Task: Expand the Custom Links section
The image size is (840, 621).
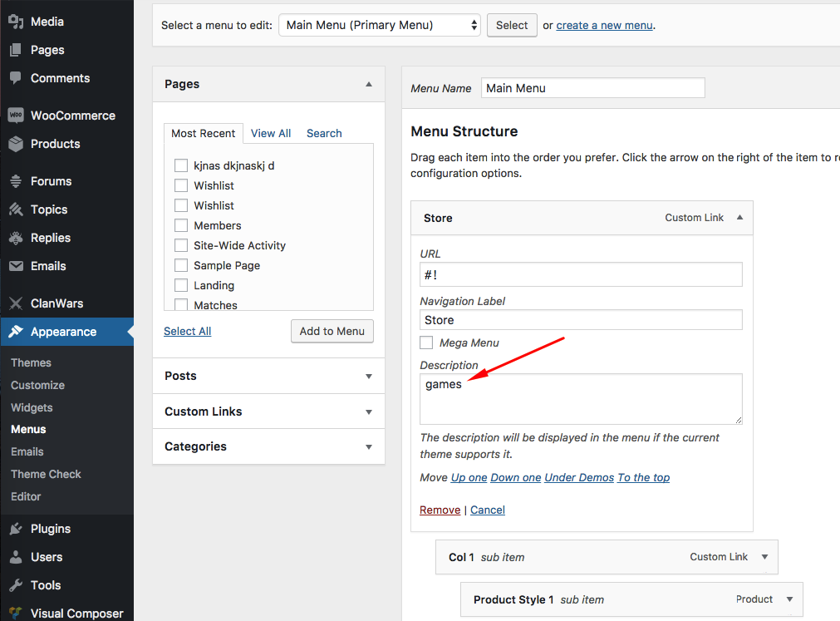Action: tap(268, 412)
